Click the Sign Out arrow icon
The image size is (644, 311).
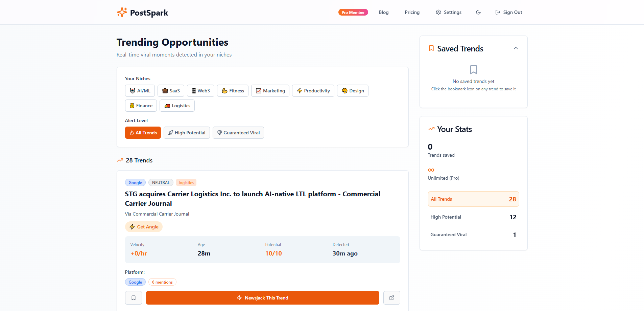498,12
